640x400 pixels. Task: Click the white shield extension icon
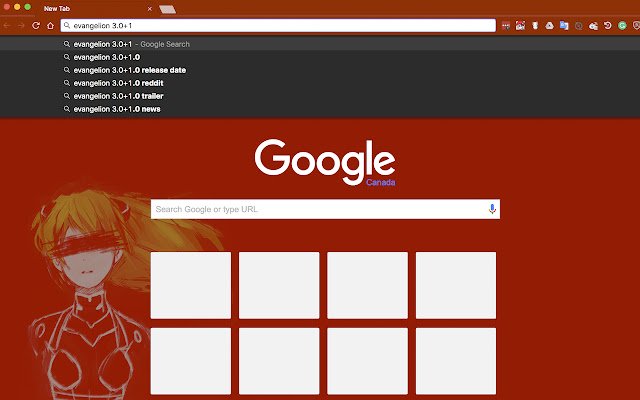pos(535,26)
